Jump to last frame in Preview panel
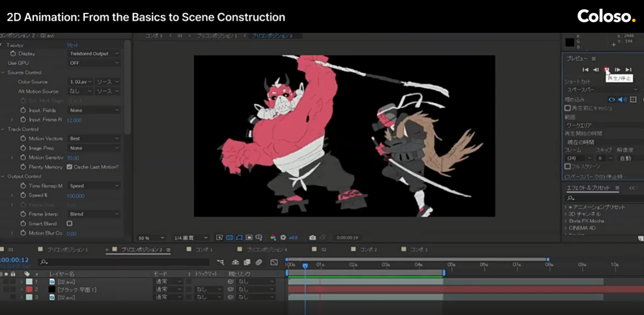Screen dimensions: 644x315 tap(629, 70)
